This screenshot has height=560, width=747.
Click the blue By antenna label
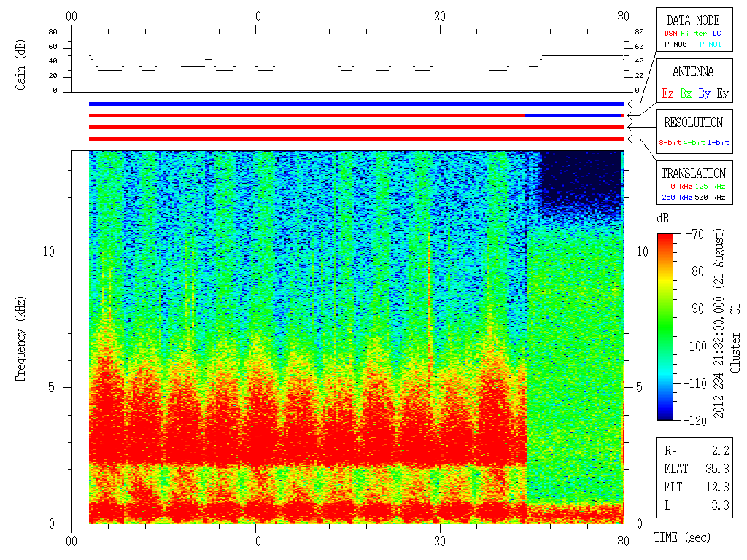704,93
